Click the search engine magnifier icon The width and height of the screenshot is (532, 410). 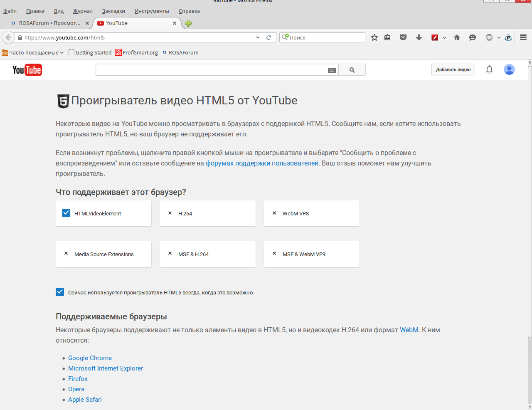285,37
